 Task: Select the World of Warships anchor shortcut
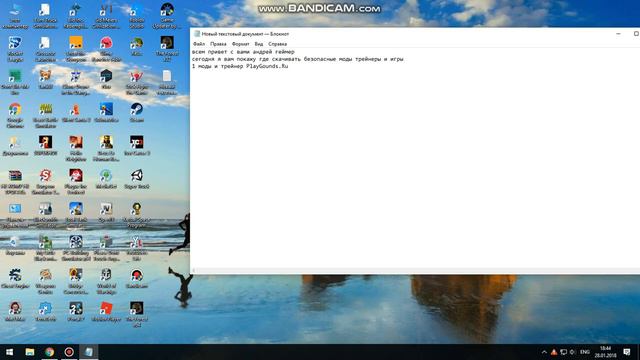[106, 281]
